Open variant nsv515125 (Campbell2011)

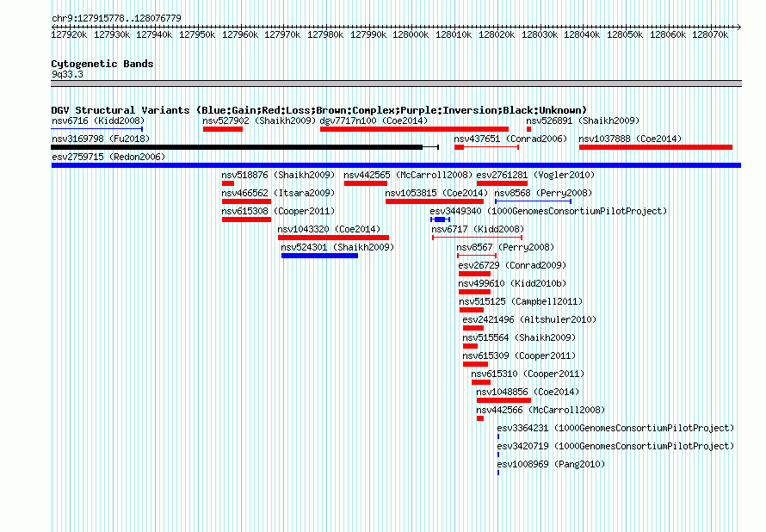[x=521, y=301]
